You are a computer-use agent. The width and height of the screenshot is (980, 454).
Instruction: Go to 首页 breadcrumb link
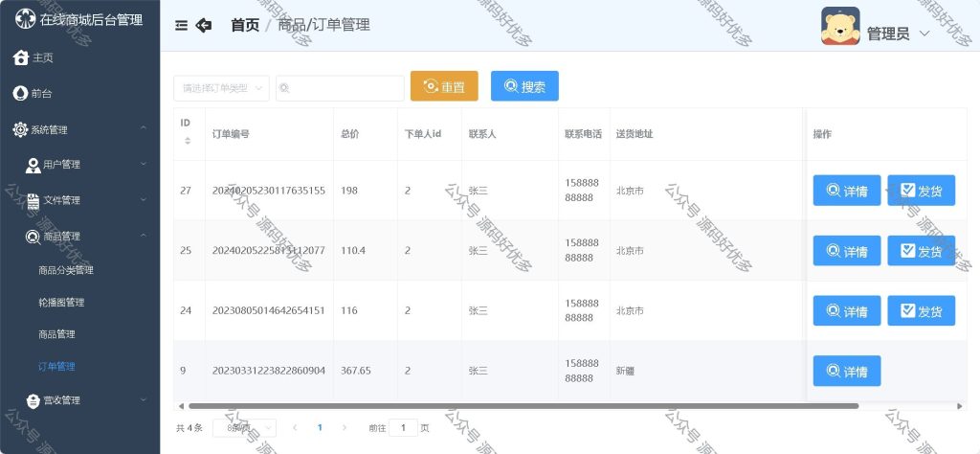click(x=245, y=25)
